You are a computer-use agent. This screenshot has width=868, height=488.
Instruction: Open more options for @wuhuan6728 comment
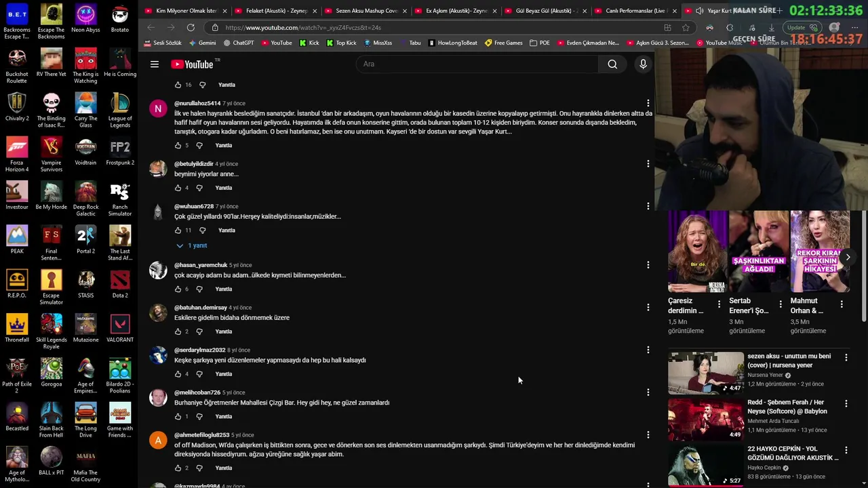pyautogui.click(x=648, y=206)
